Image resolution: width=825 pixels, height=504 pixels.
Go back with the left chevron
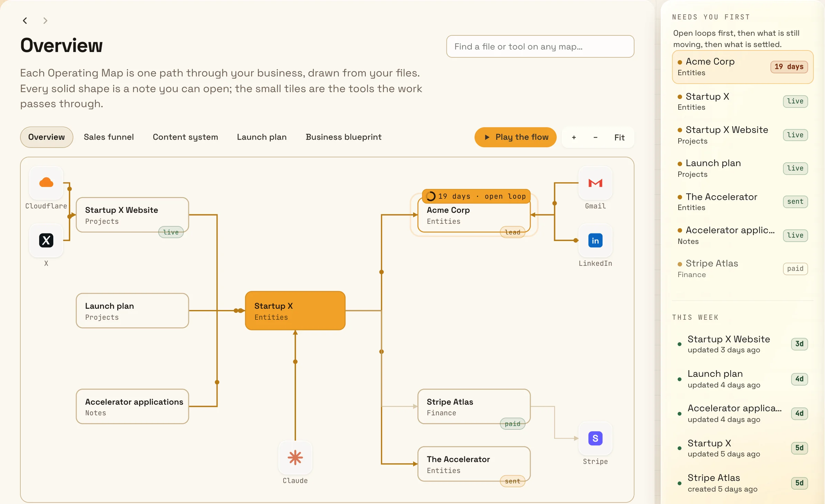pos(25,21)
